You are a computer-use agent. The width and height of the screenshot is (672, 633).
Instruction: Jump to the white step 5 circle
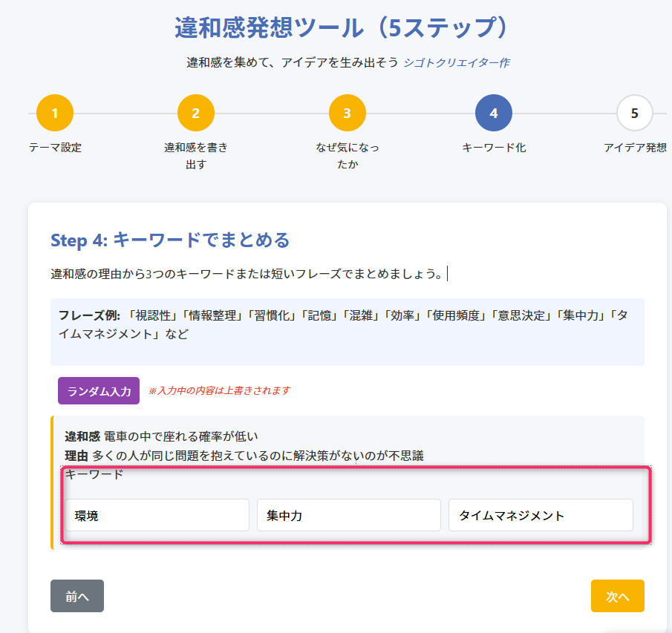pyautogui.click(x=634, y=114)
